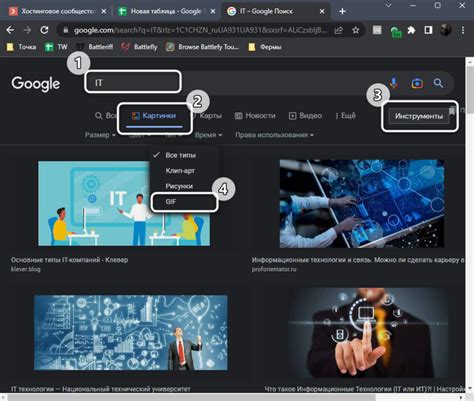Open the tab search chevron in title bar
Screen dimensions: 474x401
click(x=388, y=5)
